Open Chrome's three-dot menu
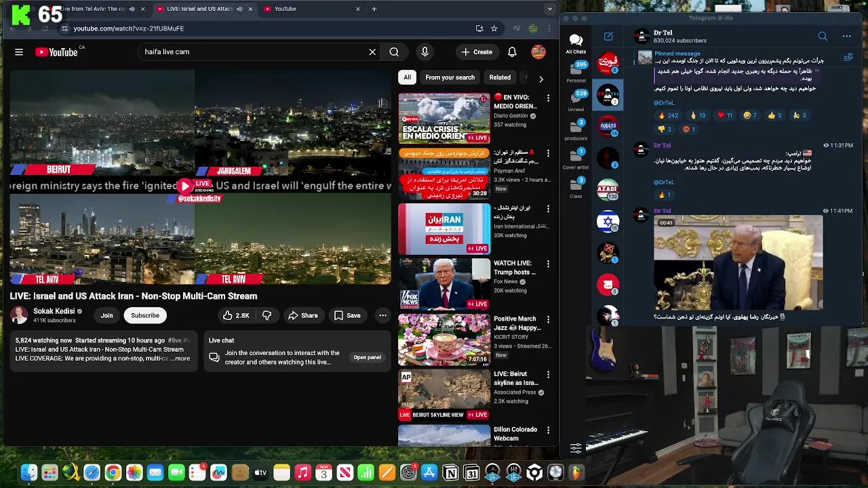 tap(550, 28)
